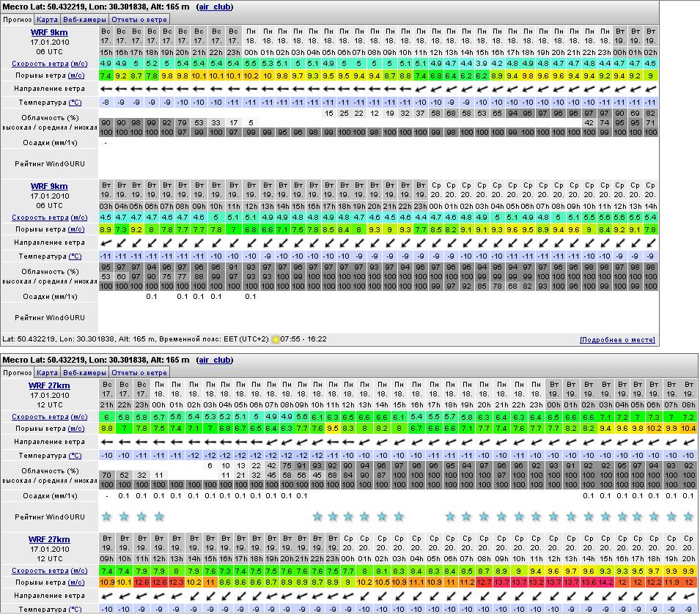Click the WRF 27km link dated 12 UTC above the star ratings

pos(49,385)
